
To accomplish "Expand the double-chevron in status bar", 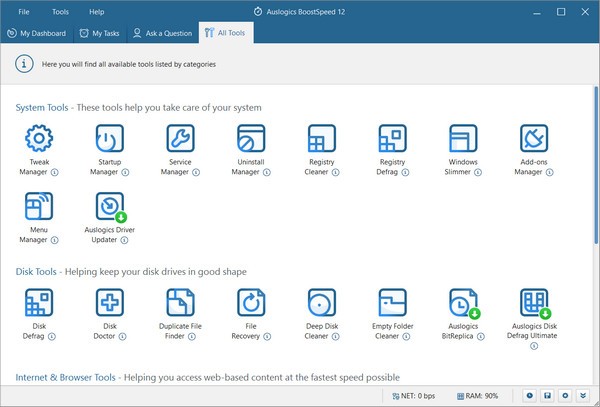I will [584, 396].
